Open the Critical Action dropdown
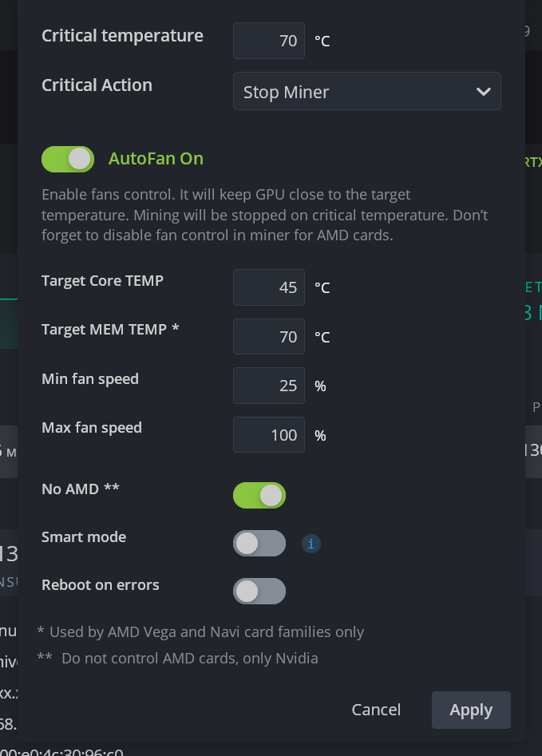This screenshot has height=756, width=542. click(367, 91)
